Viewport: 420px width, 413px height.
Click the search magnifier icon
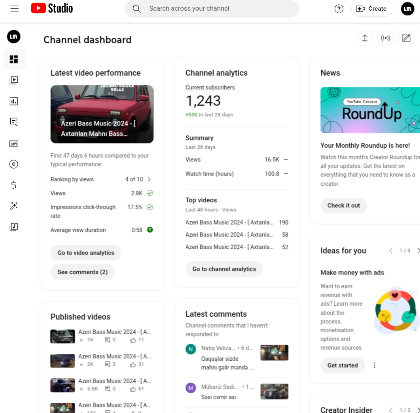(x=137, y=9)
